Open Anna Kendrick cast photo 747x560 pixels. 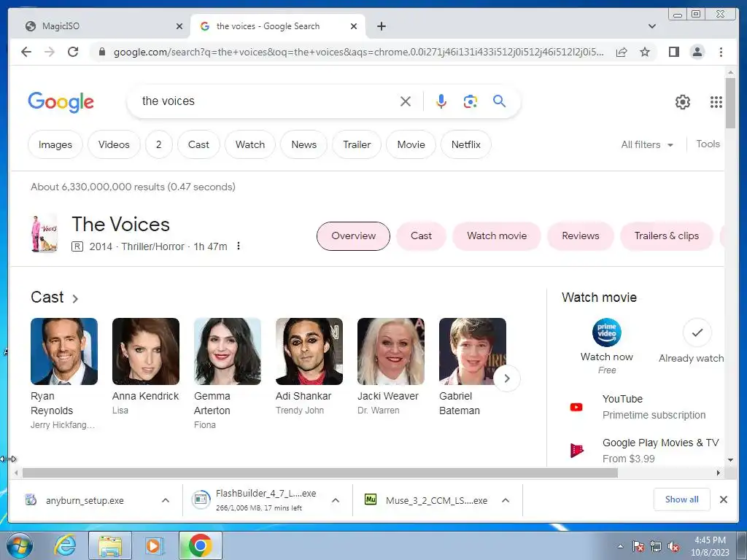point(146,351)
